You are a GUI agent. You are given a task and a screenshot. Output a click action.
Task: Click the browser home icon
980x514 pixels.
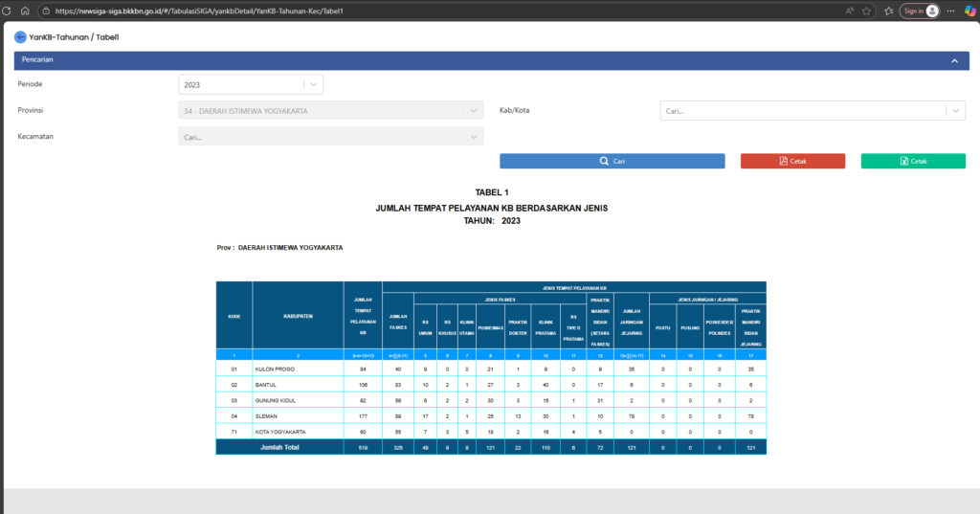[x=24, y=11]
